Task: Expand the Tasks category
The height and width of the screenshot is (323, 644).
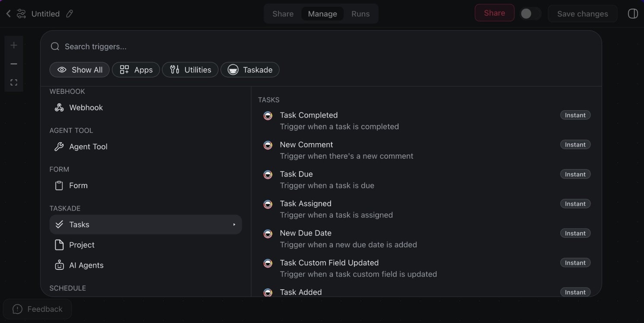Action: click(x=145, y=224)
